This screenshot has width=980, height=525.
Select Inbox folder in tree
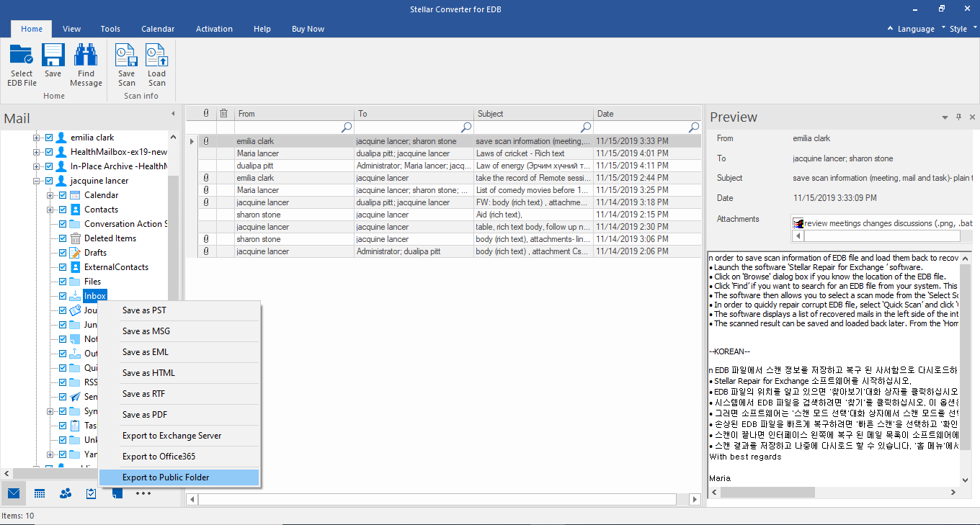point(95,296)
